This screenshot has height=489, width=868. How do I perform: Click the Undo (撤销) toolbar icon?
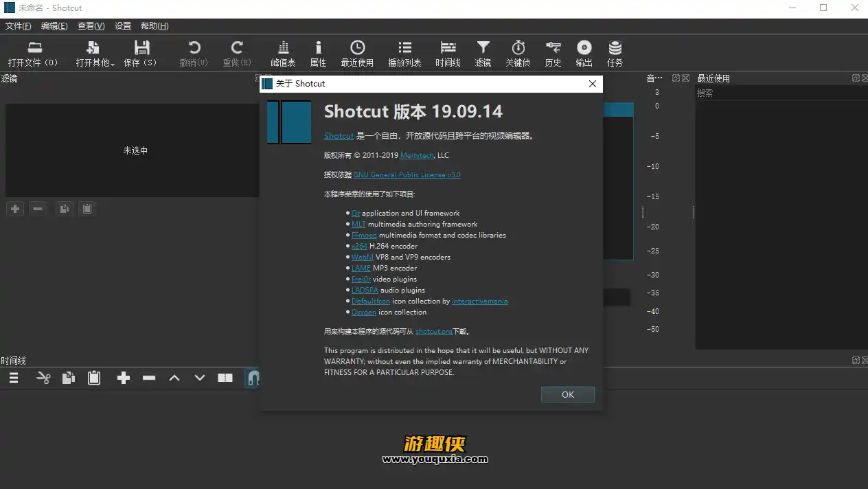194,47
